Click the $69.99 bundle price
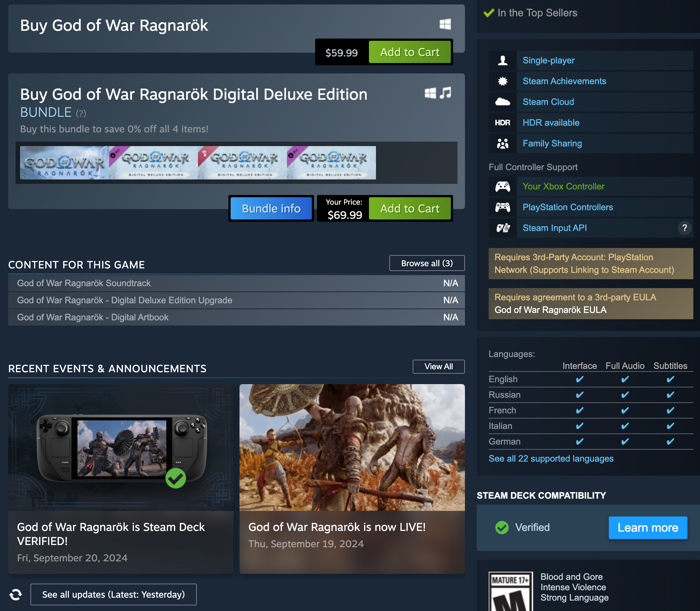The height and width of the screenshot is (611, 700). click(x=344, y=215)
